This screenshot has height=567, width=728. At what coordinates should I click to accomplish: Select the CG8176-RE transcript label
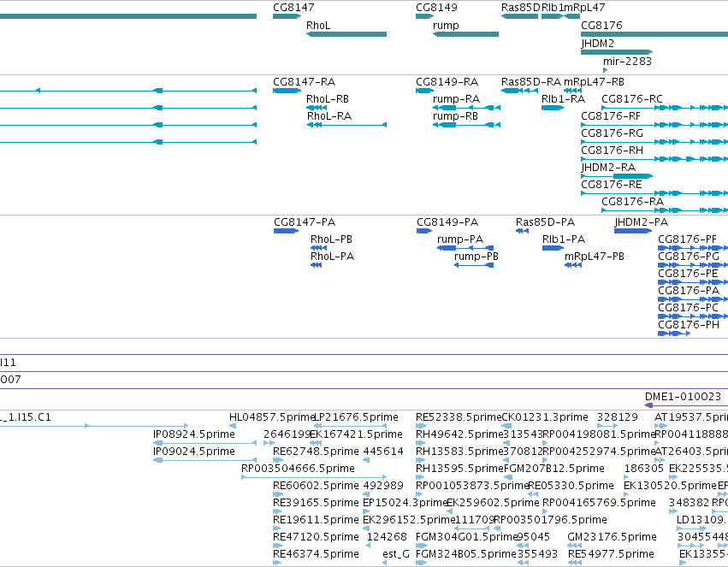612,185
